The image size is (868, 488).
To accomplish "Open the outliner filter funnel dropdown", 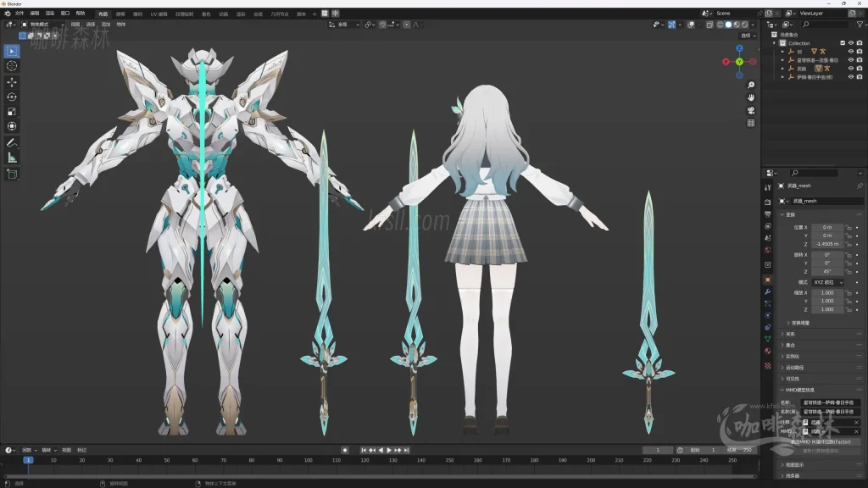I will click(860, 25).
